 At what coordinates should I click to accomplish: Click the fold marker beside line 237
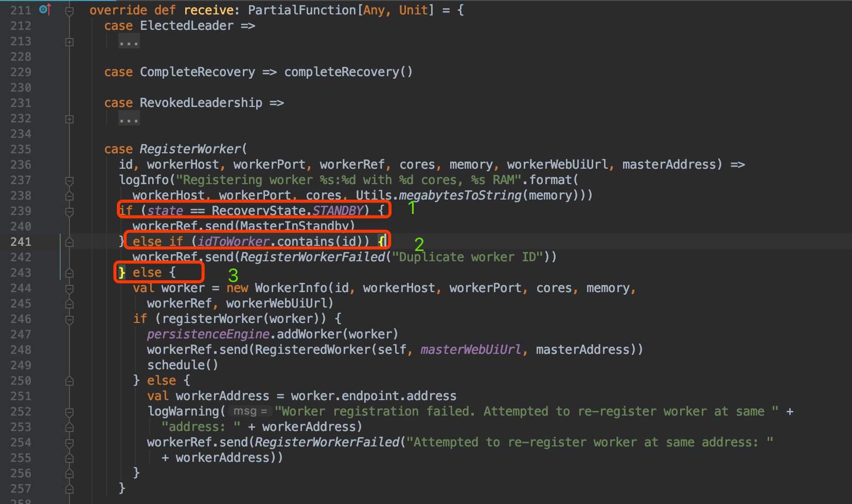click(69, 179)
